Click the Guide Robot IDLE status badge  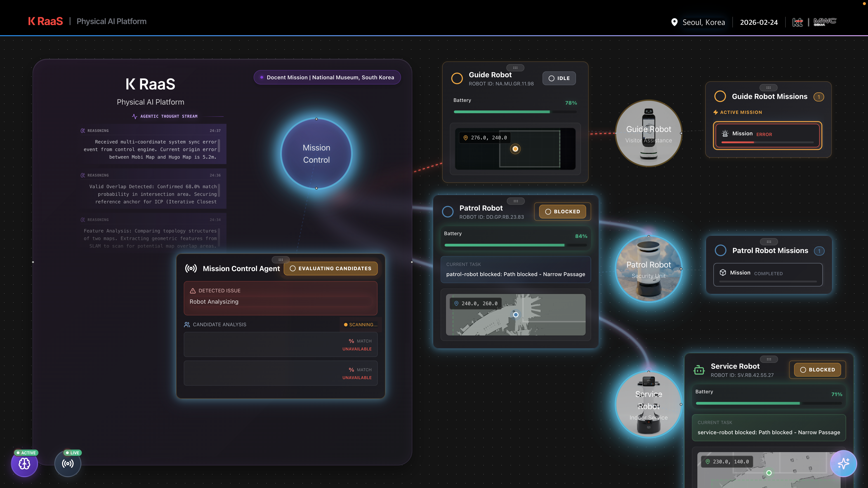559,78
